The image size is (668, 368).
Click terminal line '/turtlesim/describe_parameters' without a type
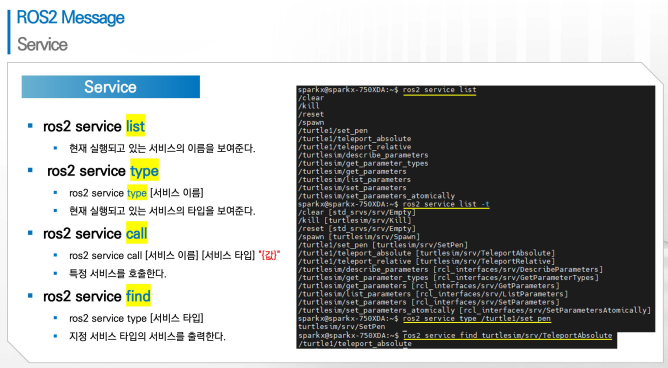point(363,155)
